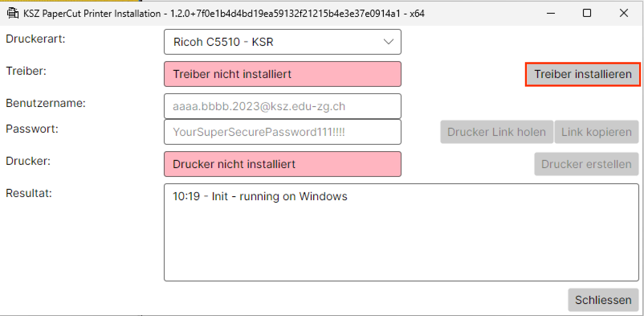Image resolution: width=644 pixels, height=316 pixels.
Task: Focus the Passwort input field
Action: pyautogui.click(x=282, y=132)
